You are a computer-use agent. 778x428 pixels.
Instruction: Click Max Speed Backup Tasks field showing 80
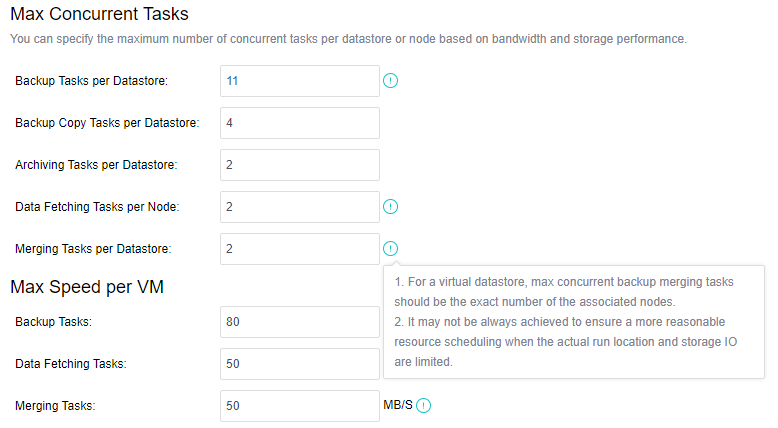(299, 322)
